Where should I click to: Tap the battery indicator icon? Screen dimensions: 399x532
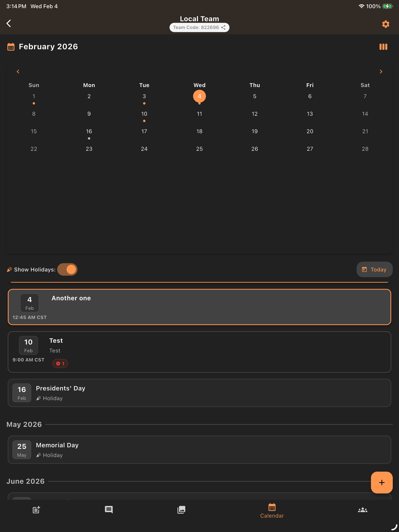(388, 6)
